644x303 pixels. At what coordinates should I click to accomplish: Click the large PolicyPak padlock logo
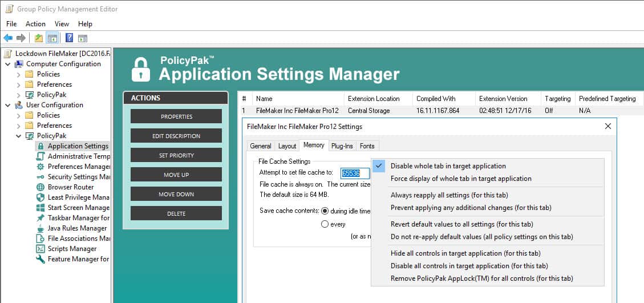click(x=141, y=69)
